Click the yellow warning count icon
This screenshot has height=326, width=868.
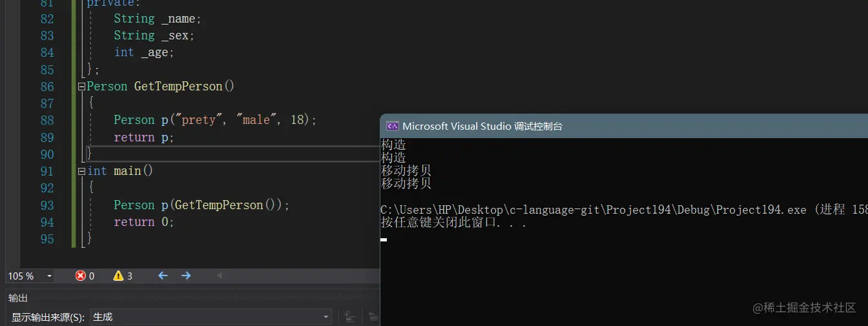click(118, 276)
